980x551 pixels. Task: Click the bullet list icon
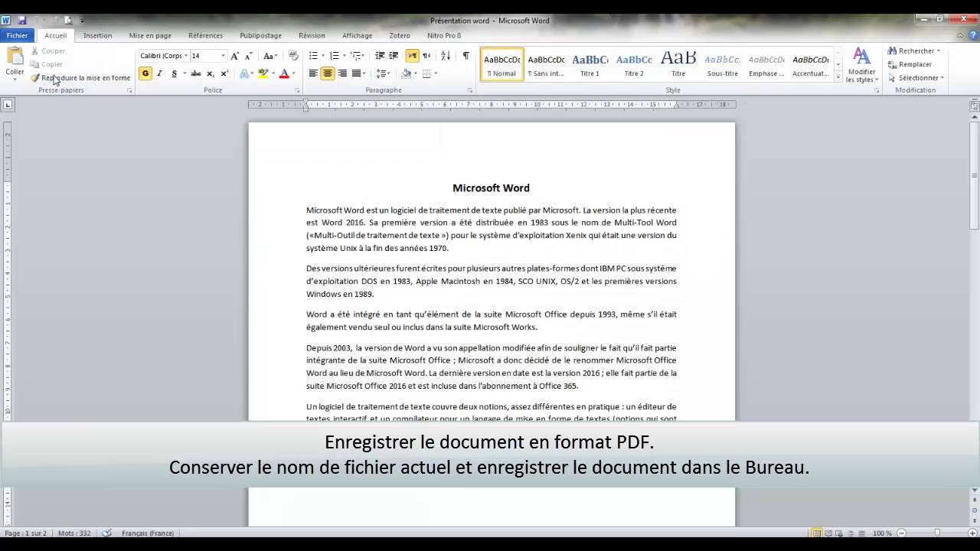tap(313, 56)
